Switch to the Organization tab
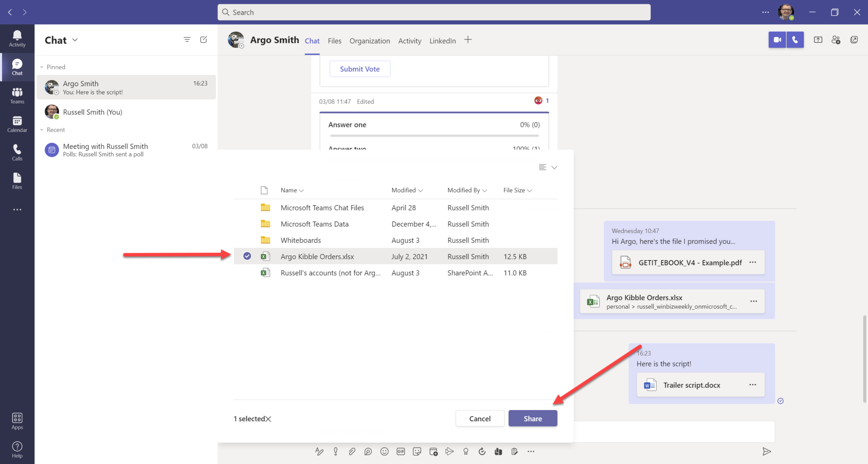Screen dimensions: 868x464 pyautogui.click(x=370, y=41)
